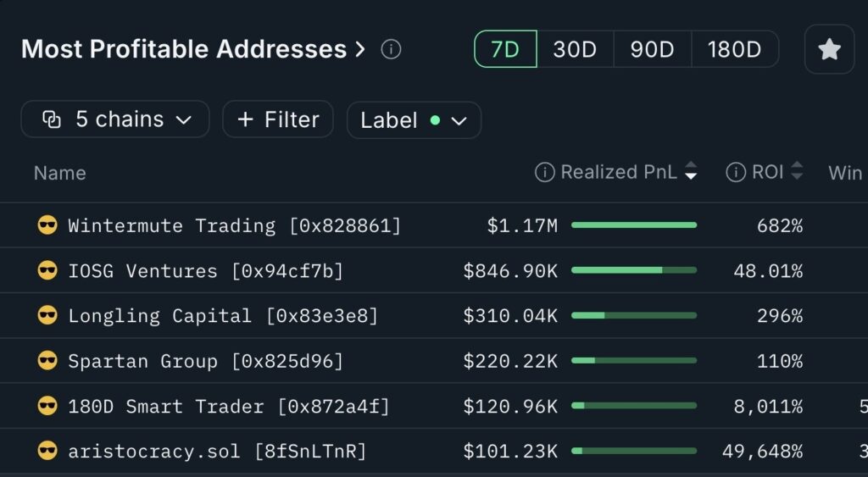
Task: Click info icon beside Most Profitable Addresses
Action: (391, 49)
